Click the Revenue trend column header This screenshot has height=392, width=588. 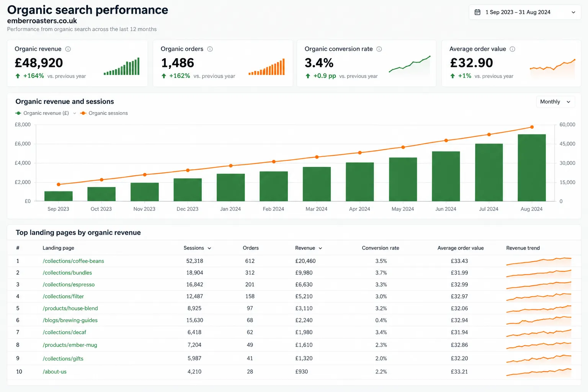523,248
